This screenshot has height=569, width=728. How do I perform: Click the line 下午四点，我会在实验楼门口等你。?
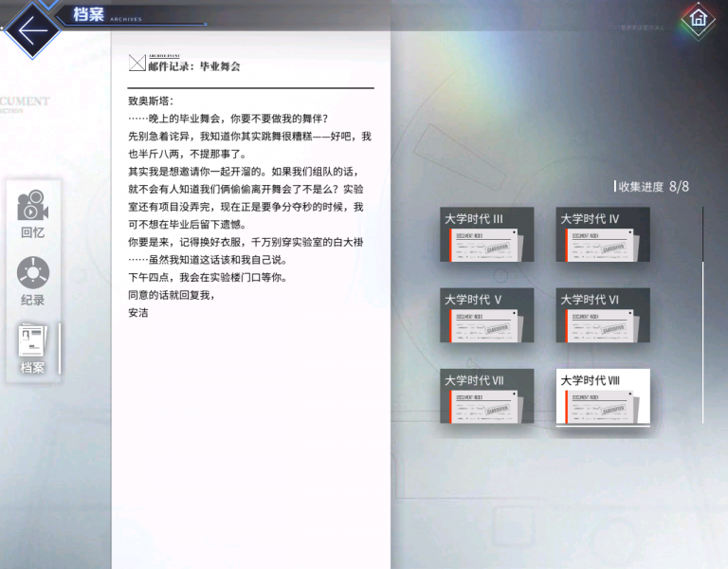click(x=208, y=277)
